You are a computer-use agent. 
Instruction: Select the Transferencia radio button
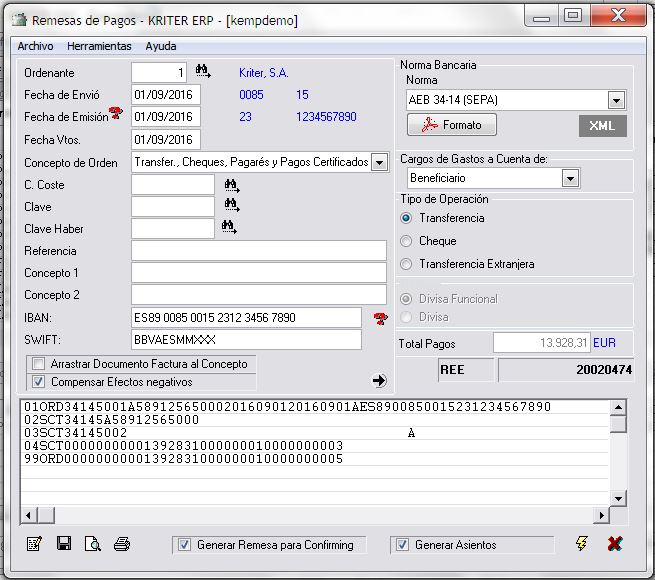406,218
